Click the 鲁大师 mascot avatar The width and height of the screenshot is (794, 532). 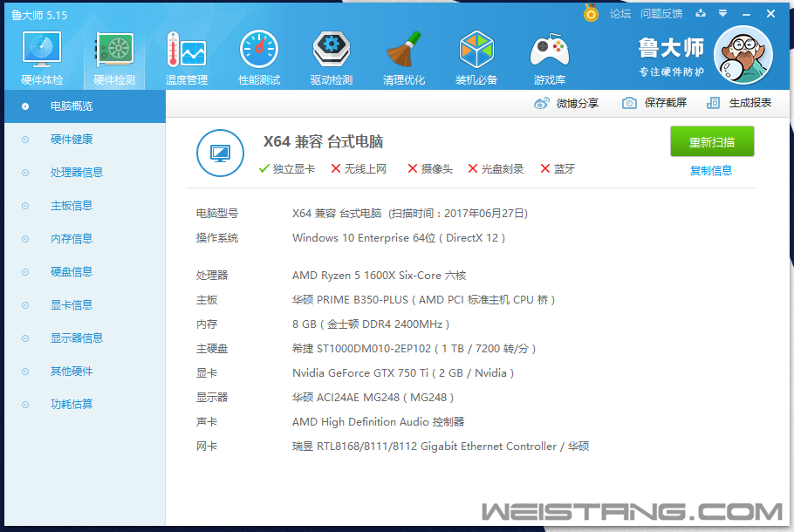[743, 55]
